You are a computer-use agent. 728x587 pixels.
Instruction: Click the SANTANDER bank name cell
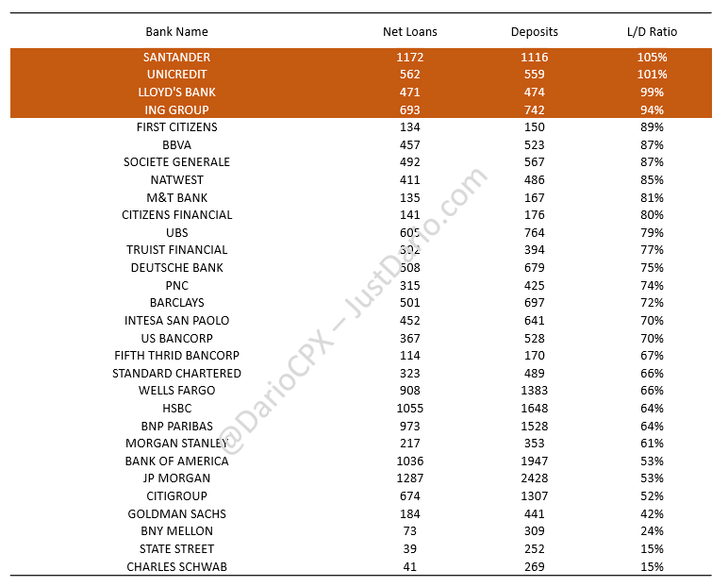point(176,58)
